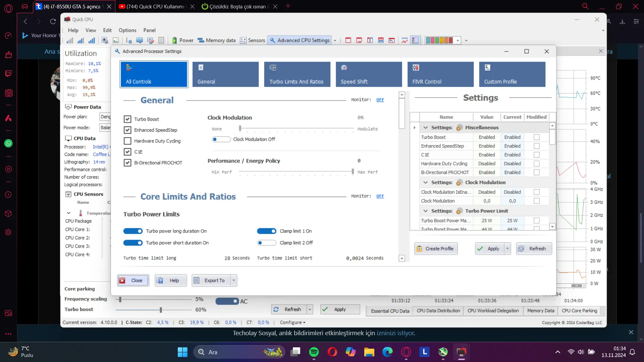Collapse Turbo Power Limit settings group
This screenshot has width=644, height=362.
click(x=425, y=211)
